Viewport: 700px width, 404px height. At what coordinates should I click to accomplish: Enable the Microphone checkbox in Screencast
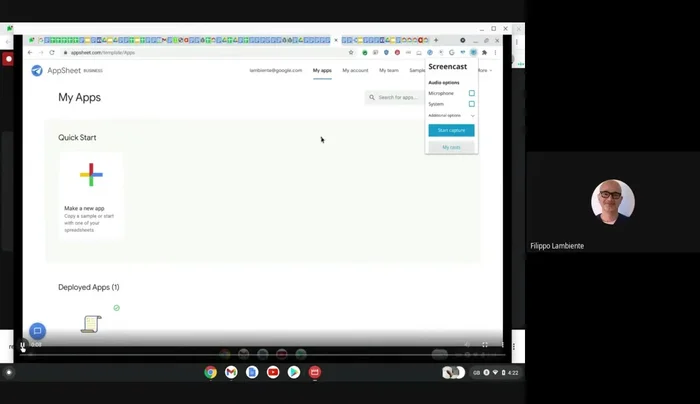pos(471,93)
